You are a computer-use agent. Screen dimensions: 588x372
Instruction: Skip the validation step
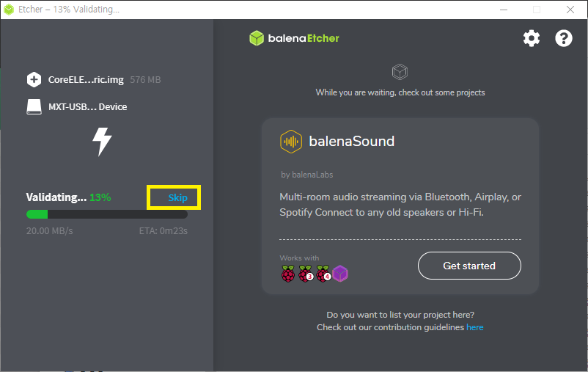pyautogui.click(x=177, y=198)
